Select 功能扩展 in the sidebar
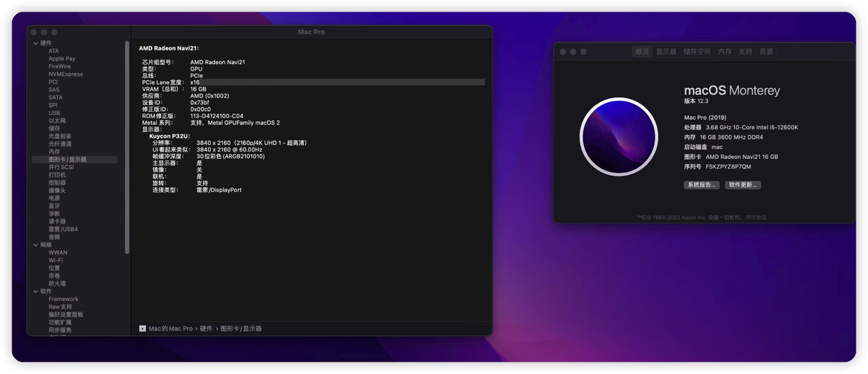Image resolution: width=868 pixels, height=374 pixels. click(x=60, y=322)
